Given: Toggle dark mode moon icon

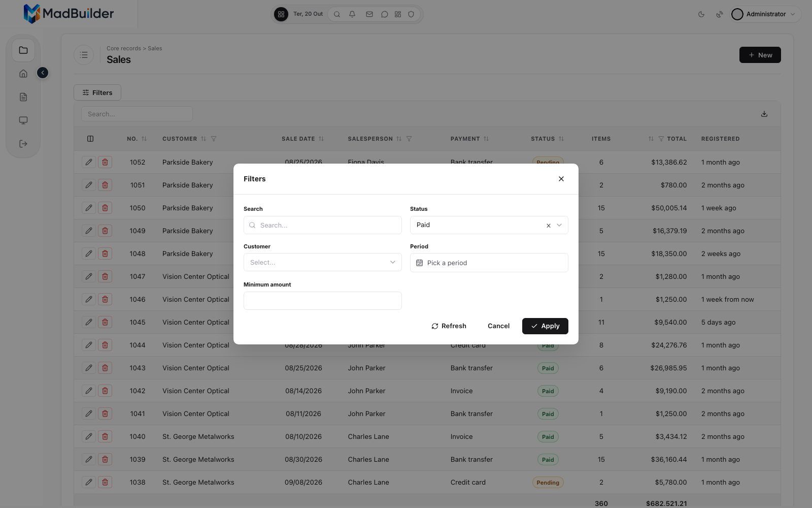Looking at the screenshot, I should [701, 14].
